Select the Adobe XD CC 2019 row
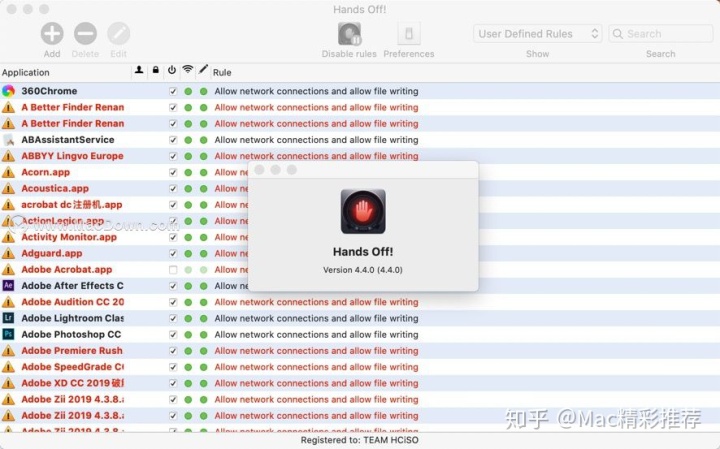The image size is (720, 449). coord(360,383)
